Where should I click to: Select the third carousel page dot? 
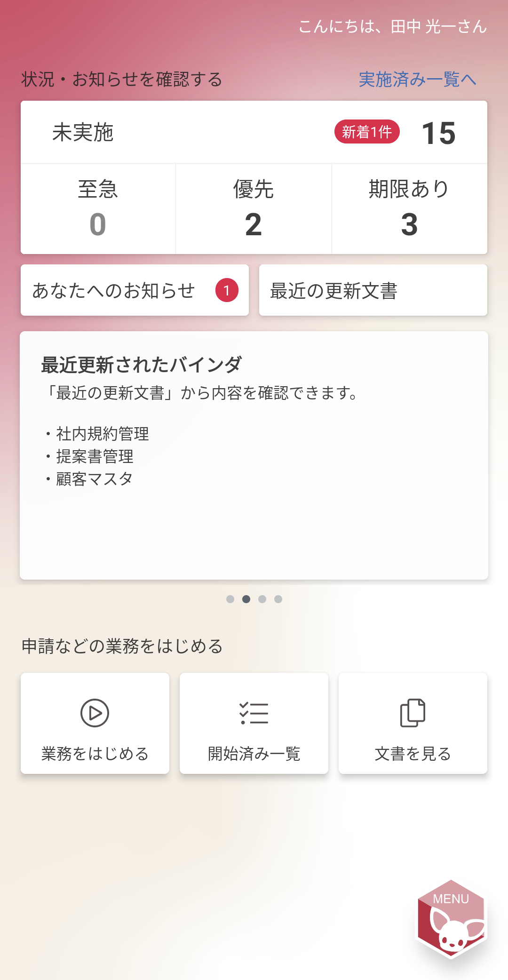pyautogui.click(x=262, y=599)
